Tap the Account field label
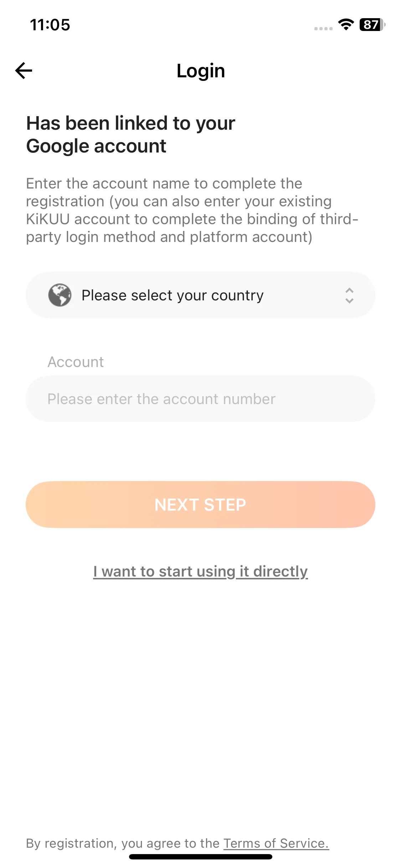Image resolution: width=401 pixels, height=868 pixels. coord(76,362)
